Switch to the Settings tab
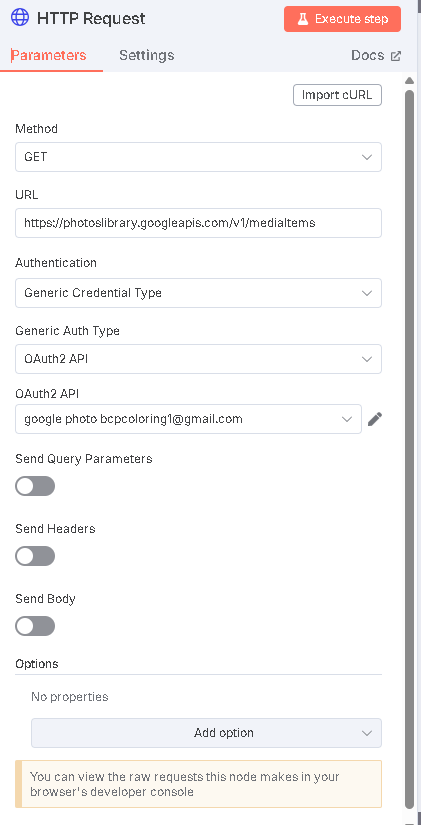This screenshot has height=825, width=421. 146,55
